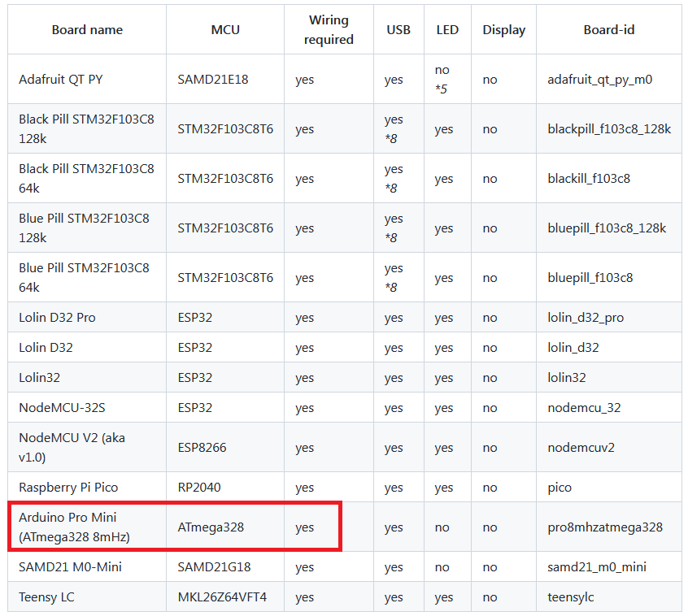Select the "Wiring required" column header
This screenshot has width=688, height=616.
(x=329, y=30)
